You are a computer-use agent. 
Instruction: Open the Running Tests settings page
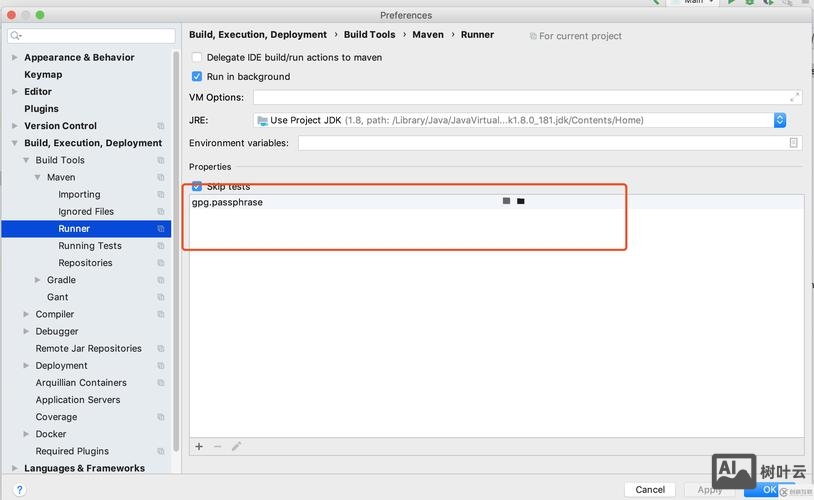[x=90, y=246]
